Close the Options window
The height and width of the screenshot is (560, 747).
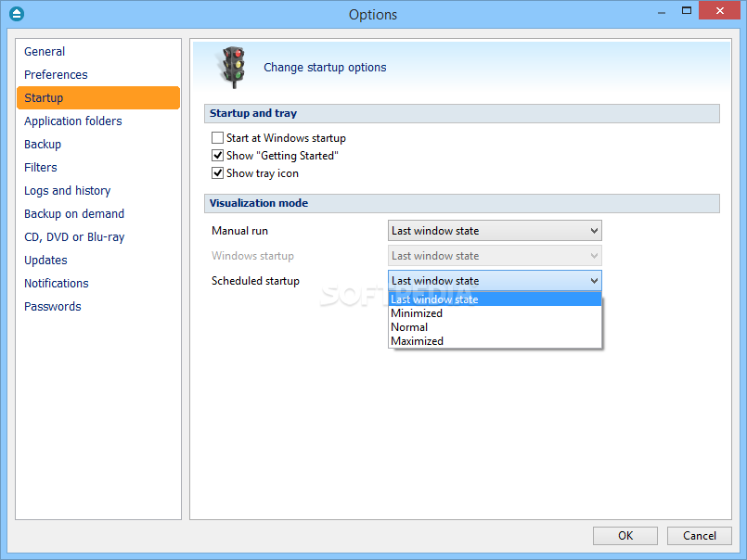point(720,10)
